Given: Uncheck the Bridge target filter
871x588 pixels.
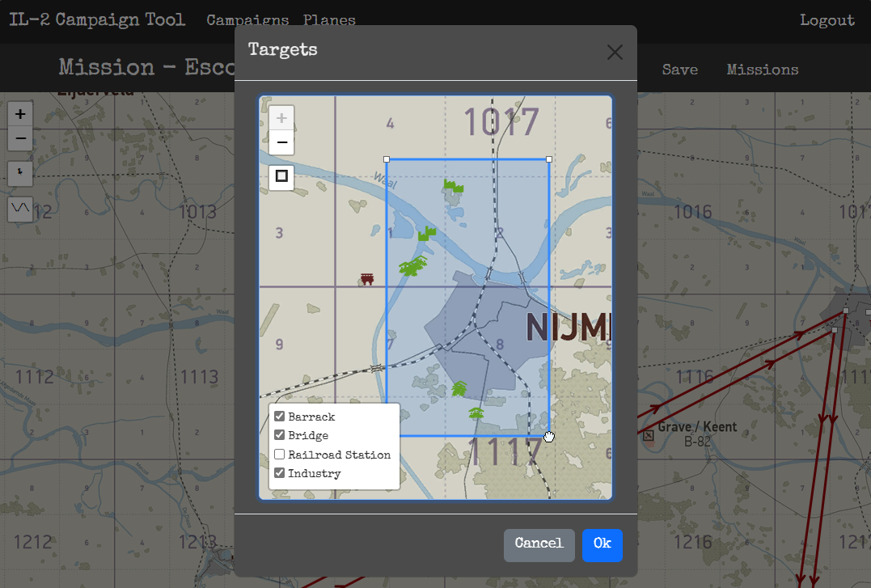Looking at the screenshot, I should (x=280, y=435).
